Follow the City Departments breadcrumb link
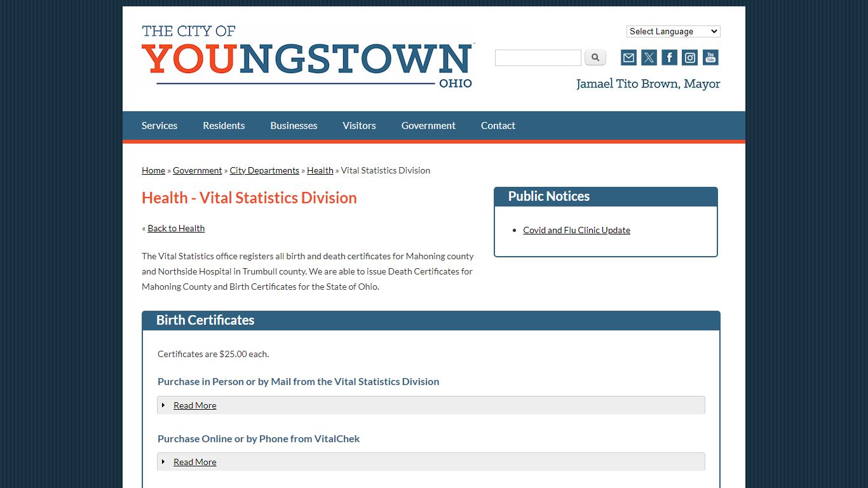This screenshot has width=868, height=488. 264,170
